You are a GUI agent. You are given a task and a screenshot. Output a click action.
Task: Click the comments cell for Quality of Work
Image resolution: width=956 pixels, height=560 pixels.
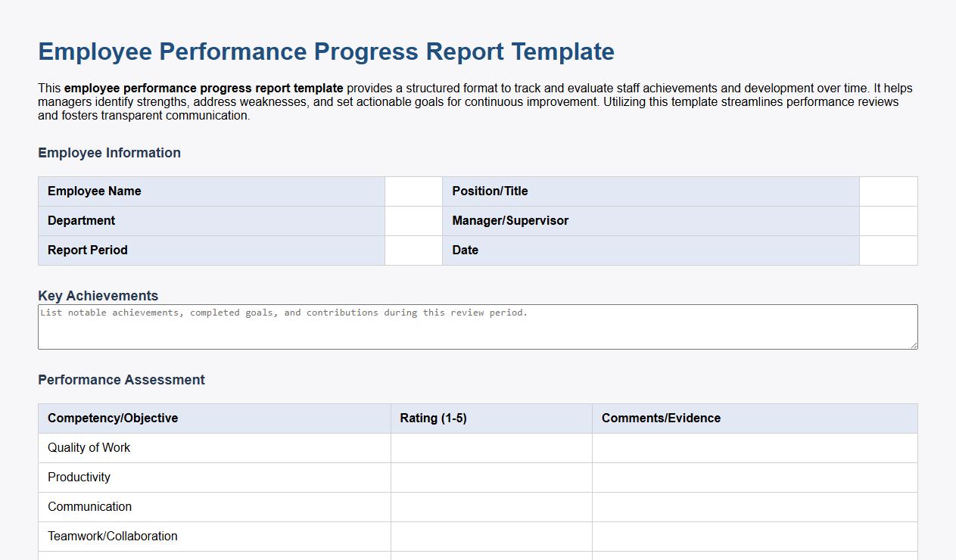tap(754, 447)
